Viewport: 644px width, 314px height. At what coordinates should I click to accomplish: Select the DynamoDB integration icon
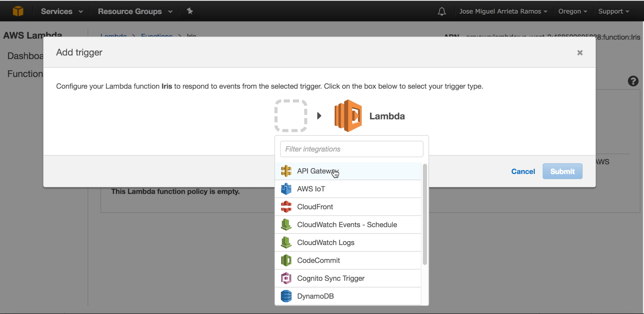click(286, 296)
